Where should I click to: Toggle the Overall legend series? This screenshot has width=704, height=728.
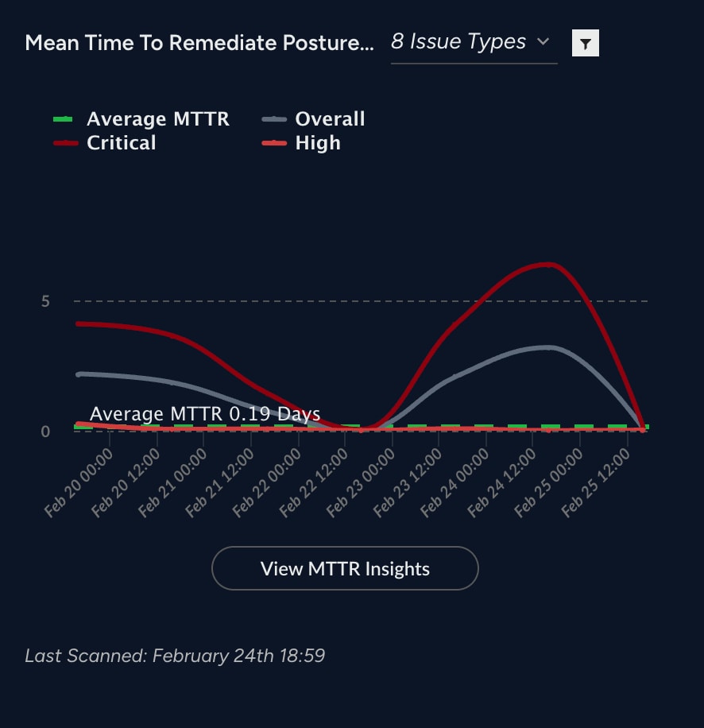(x=330, y=119)
